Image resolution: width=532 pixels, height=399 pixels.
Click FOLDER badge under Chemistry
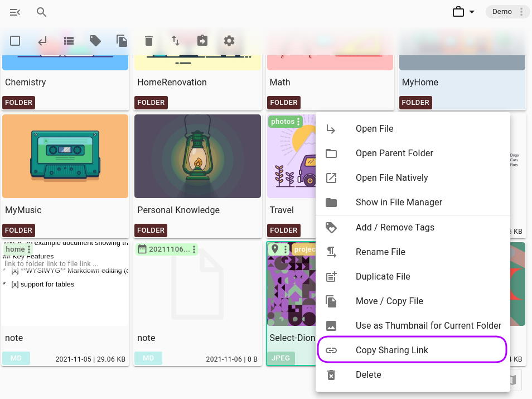(18, 103)
